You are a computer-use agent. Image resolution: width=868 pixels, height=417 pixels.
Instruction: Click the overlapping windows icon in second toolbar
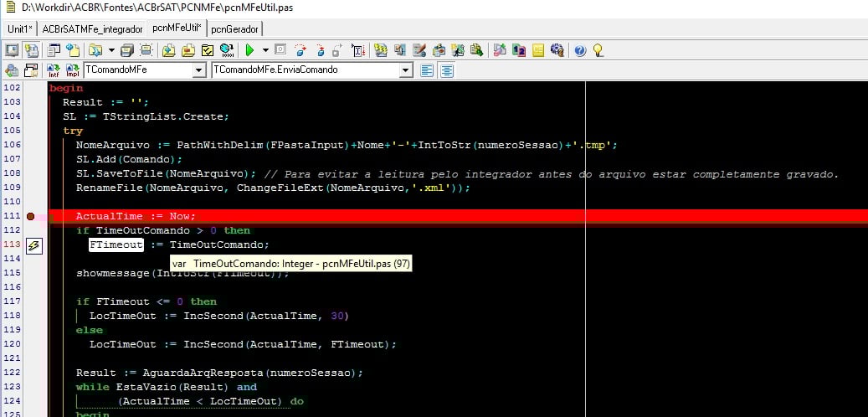point(32,70)
